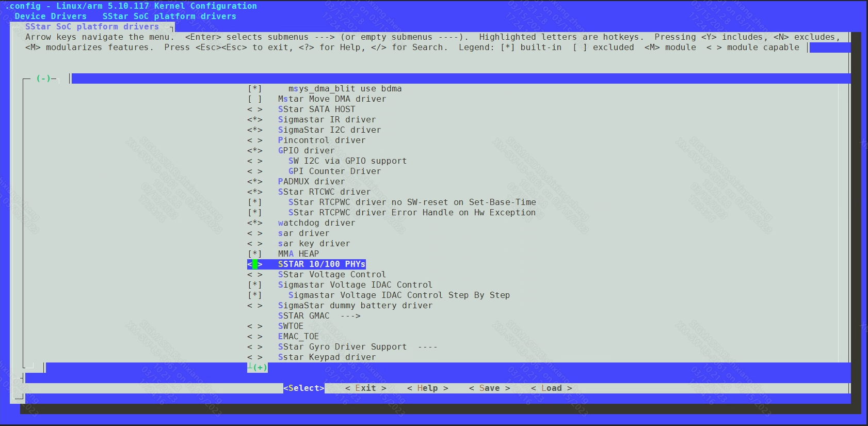Click the (-) scroll-up indicator
The height and width of the screenshot is (426, 868).
coord(43,78)
